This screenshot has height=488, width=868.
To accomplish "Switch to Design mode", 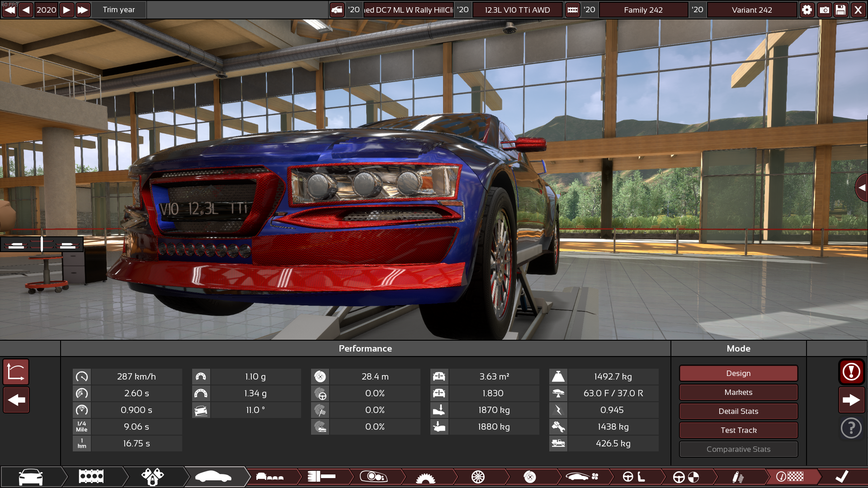I will pos(738,373).
